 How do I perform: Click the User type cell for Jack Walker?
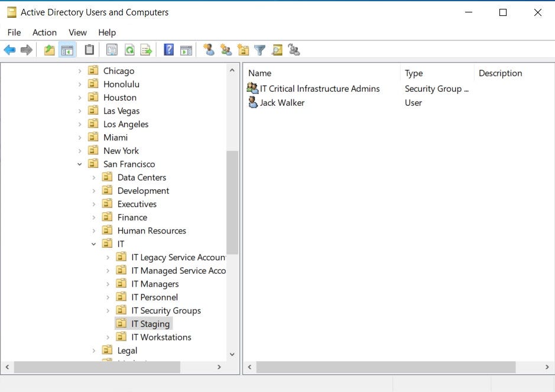tap(413, 103)
